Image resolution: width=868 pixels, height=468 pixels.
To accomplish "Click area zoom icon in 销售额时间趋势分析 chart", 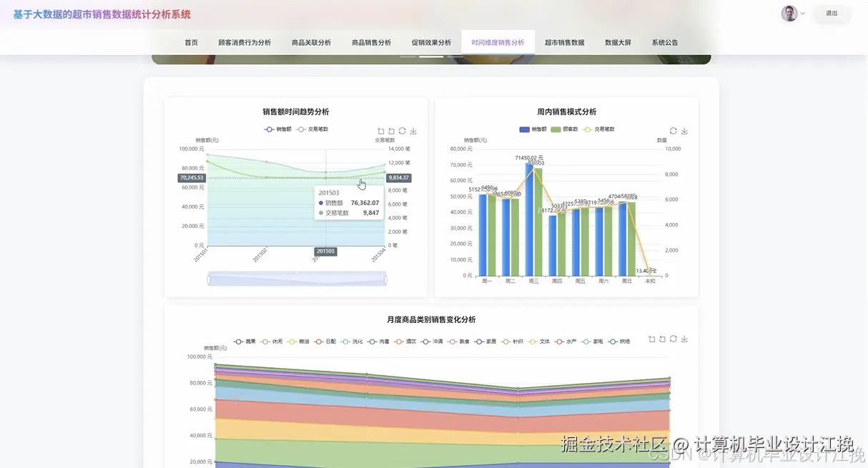I will click(x=381, y=131).
